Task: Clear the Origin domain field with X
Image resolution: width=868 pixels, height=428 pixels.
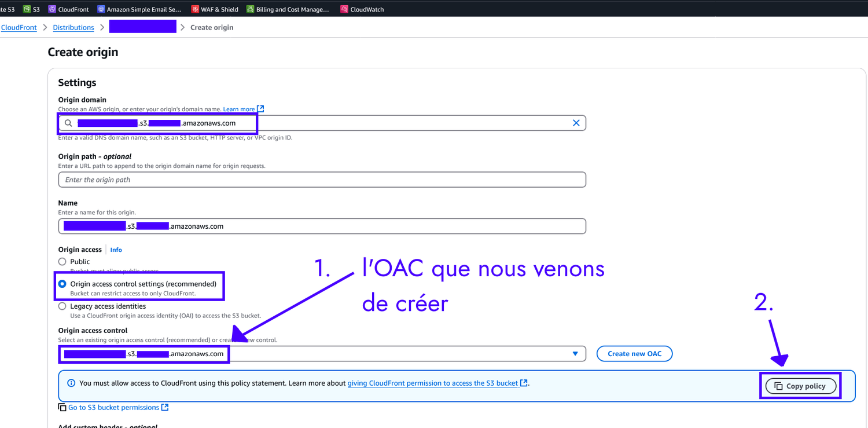Action: point(576,123)
